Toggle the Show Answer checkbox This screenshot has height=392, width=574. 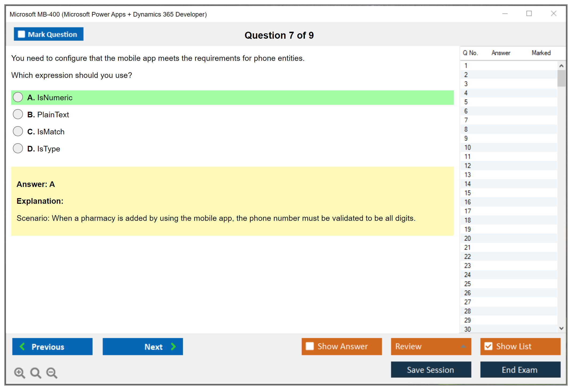coord(310,346)
